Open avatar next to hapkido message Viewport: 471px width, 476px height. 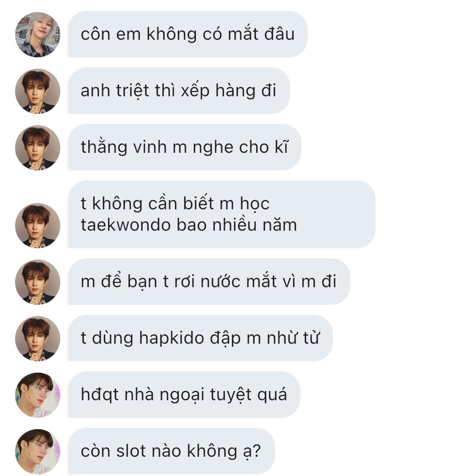tap(38, 339)
